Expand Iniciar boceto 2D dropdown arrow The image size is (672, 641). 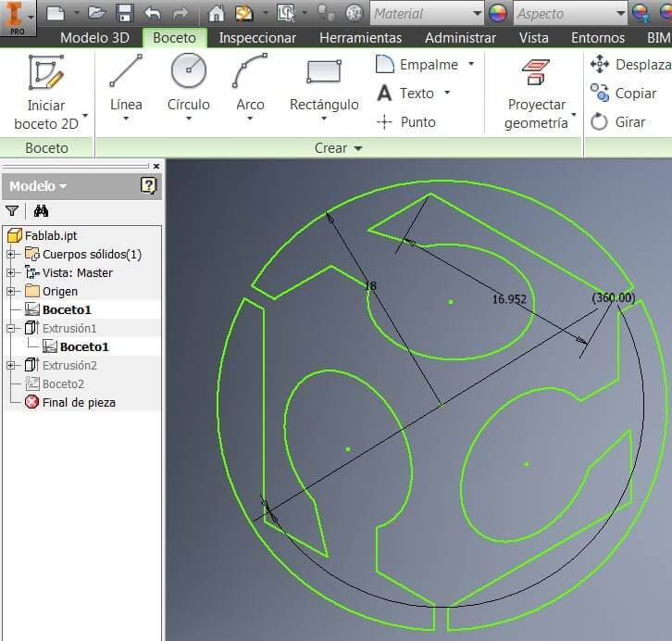pyautogui.click(x=85, y=116)
